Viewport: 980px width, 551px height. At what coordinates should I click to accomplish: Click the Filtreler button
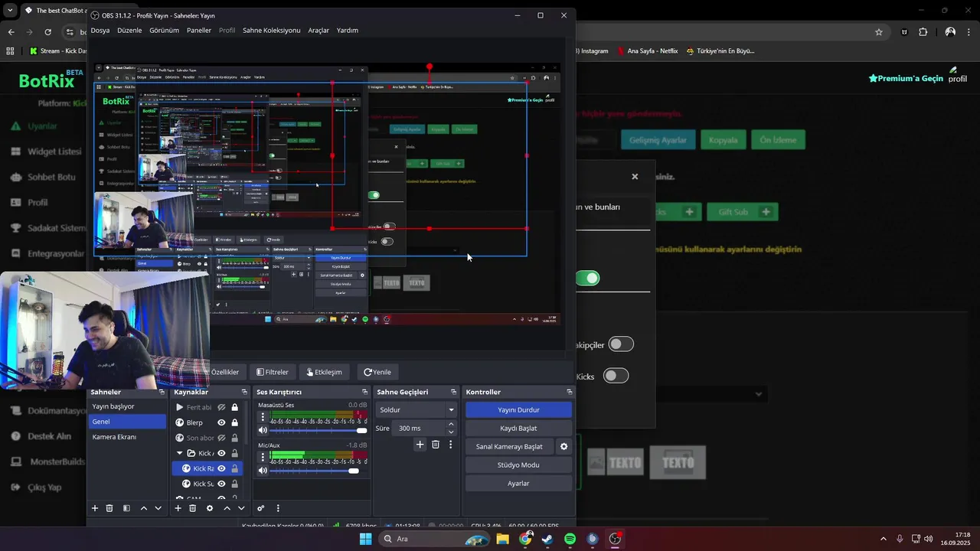click(273, 372)
